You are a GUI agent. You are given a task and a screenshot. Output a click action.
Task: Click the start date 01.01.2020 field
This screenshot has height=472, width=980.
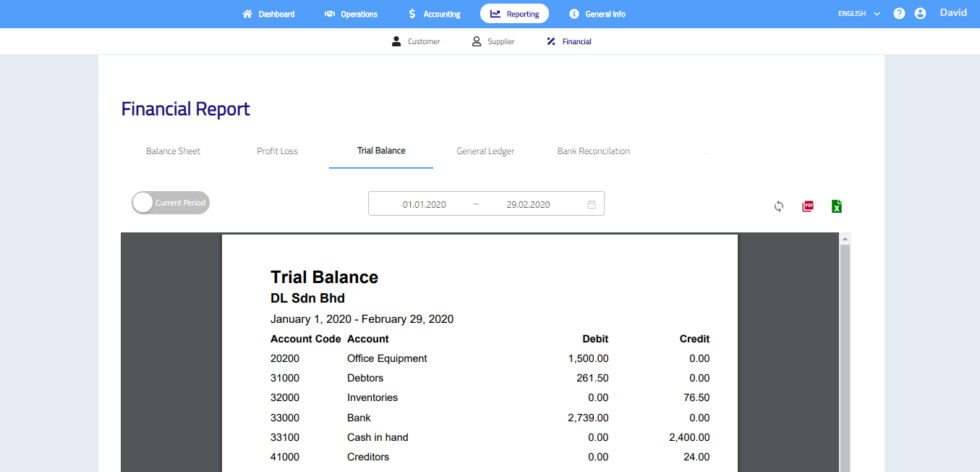pos(424,204)
